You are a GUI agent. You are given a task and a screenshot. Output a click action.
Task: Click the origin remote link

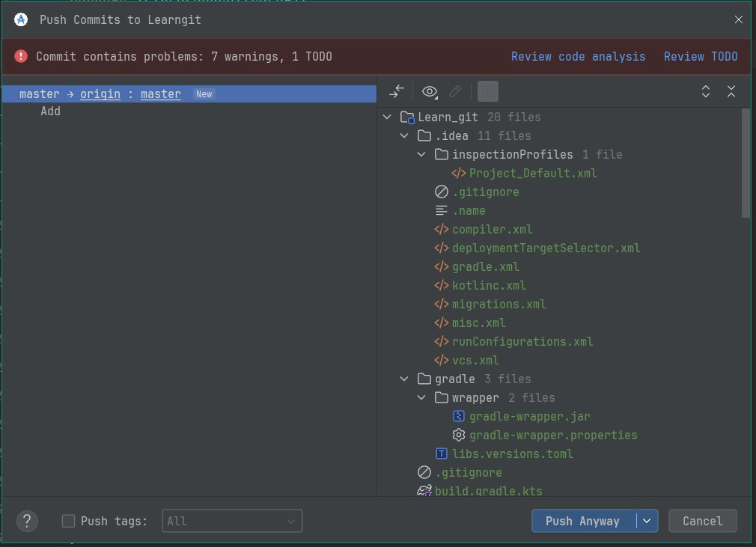point(100,94)
